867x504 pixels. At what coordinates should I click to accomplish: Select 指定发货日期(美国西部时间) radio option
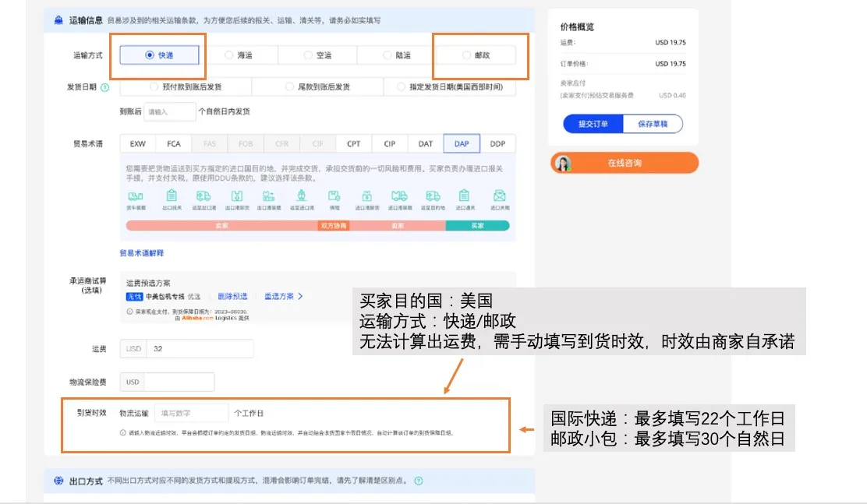450,87
